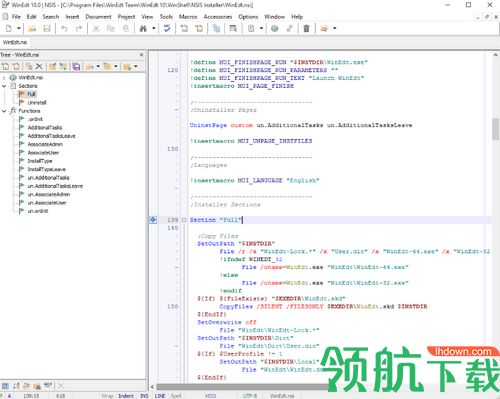Select InstallType function in tree

coord(40,161)
